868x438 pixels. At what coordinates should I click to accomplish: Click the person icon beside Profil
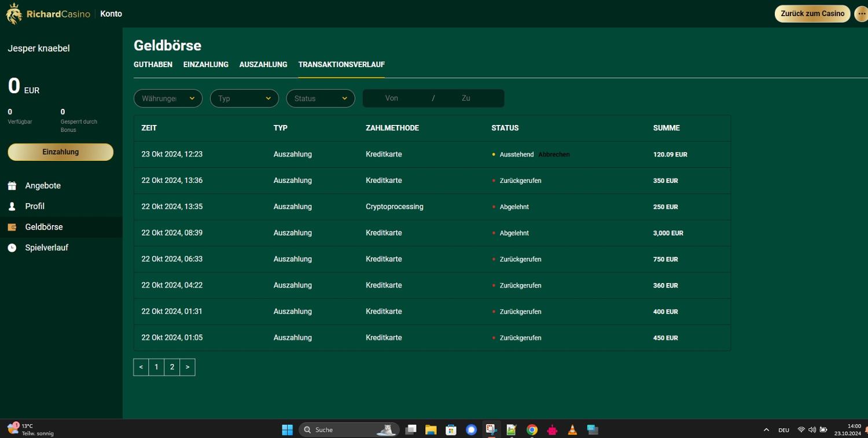point(12,207)
